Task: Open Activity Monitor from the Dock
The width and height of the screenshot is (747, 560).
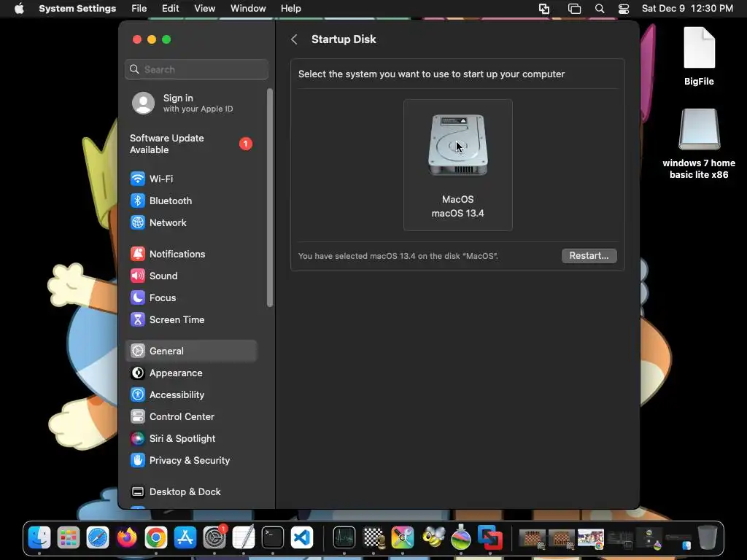Action: click(x=344, y=538)
